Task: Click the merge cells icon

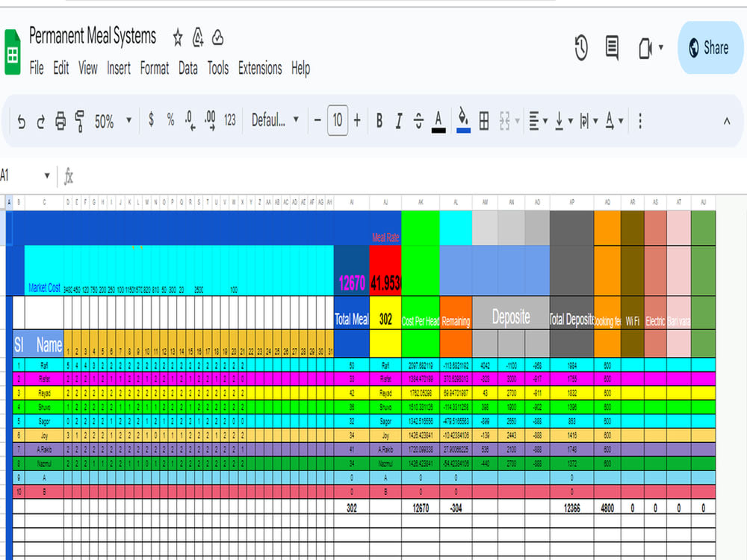Action: coord(504,121)
